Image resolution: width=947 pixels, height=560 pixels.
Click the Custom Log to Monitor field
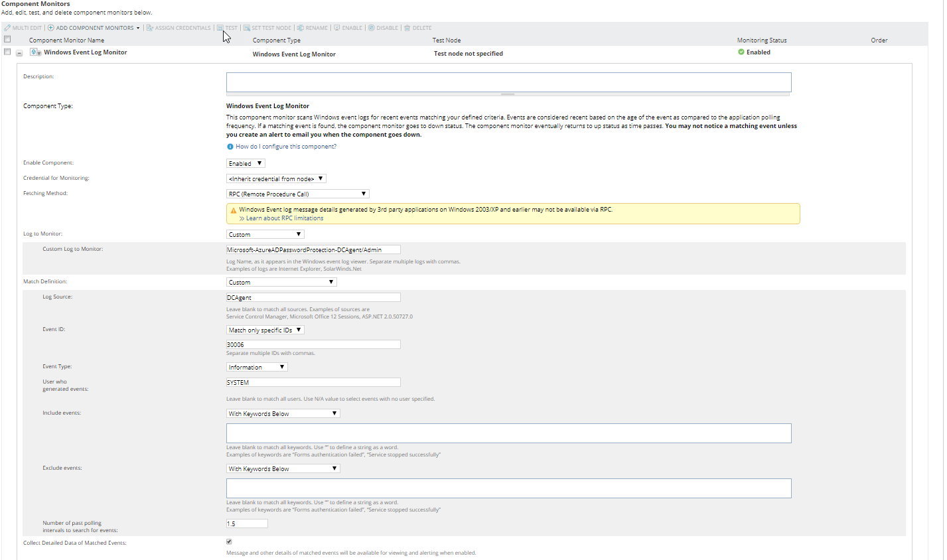coord(313,249)
